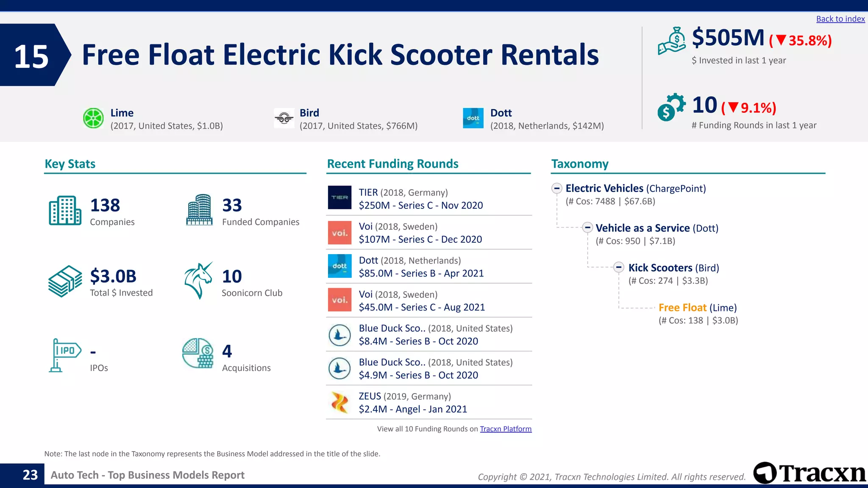Click the Companies building icon
868x488 pixels.
[x=65, y=211]
